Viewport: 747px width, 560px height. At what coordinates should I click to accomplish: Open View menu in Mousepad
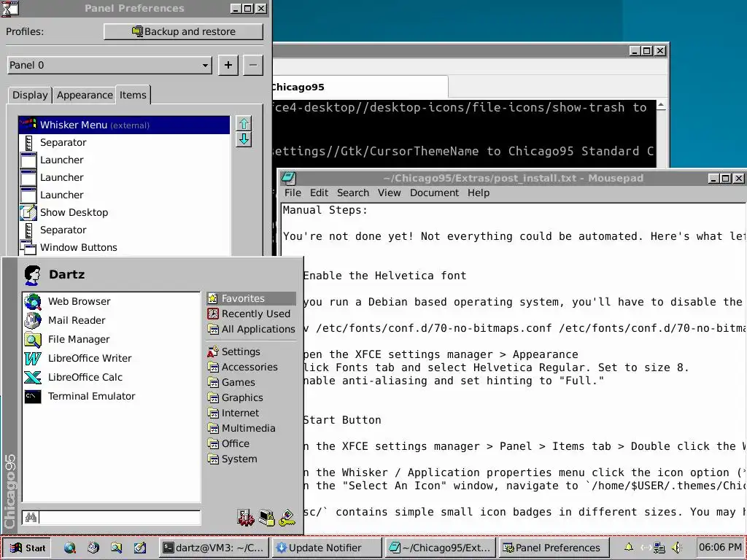pos(390,192)
